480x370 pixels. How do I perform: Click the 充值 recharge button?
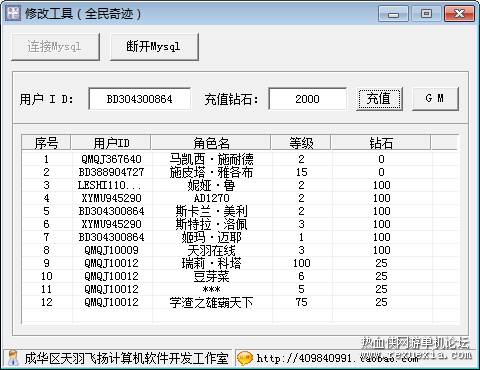[x=379, y=99]
